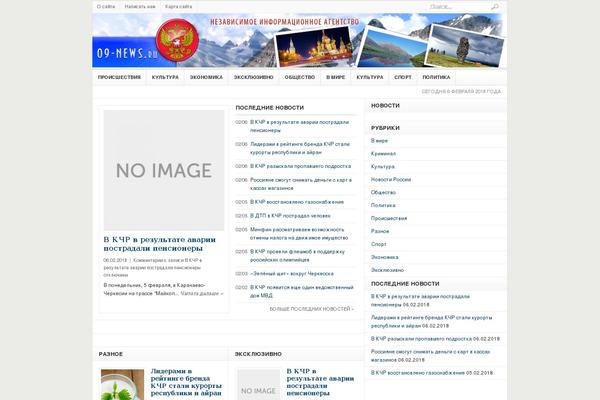Image resolution: width=600 pixels, height=400 pixels.
Task: Click the Читать дальше link
Action: 202,294
